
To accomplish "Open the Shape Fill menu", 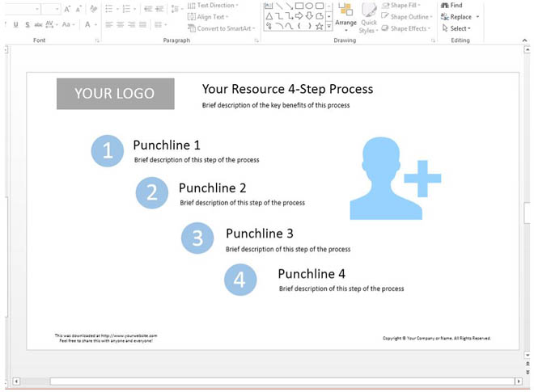I will tap(401, 6).
